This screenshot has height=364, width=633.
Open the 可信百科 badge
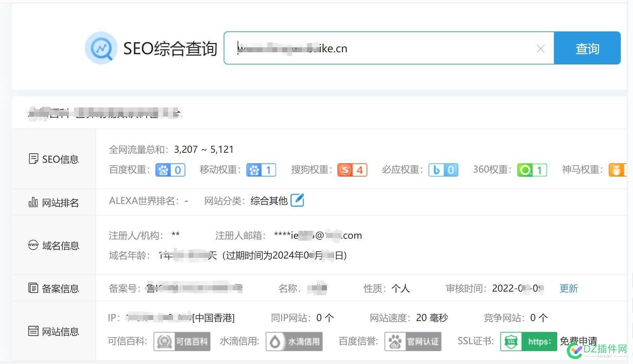pos(182,341)
